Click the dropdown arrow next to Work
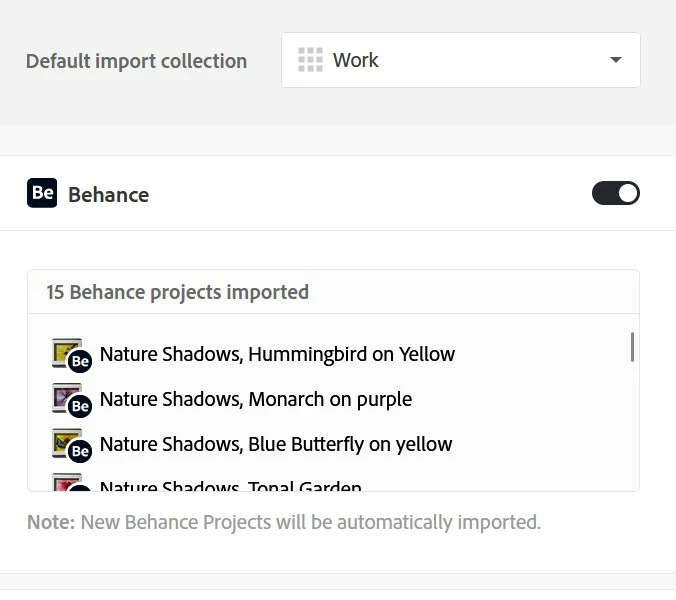The height and width of the screenshot is (600, 676). [615, 60]
